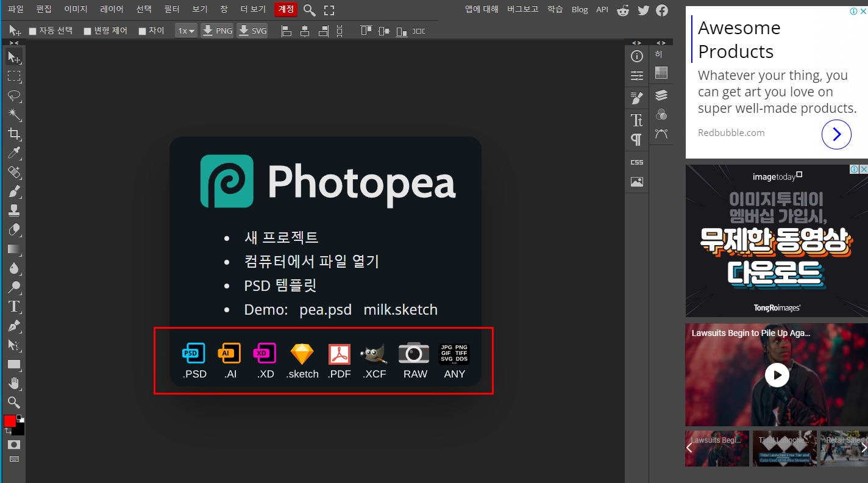
Task: Open the CSS panel
Action: pyautogui.click(x=637, y=162)
